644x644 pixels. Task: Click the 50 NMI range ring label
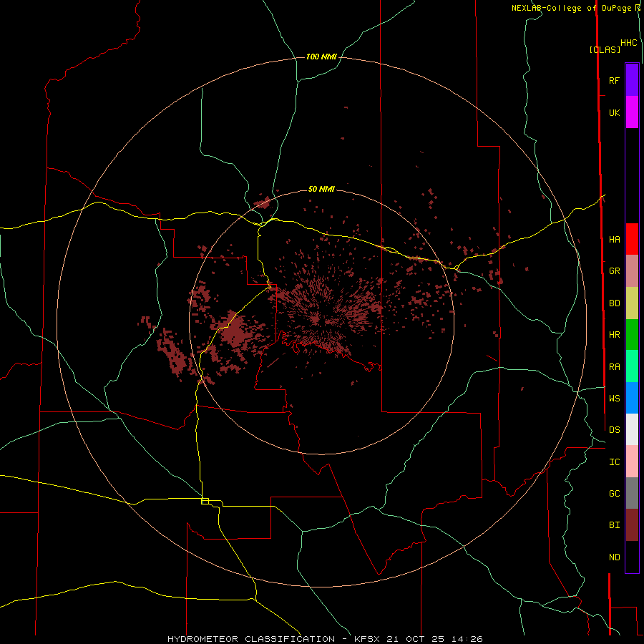[321, 189]
